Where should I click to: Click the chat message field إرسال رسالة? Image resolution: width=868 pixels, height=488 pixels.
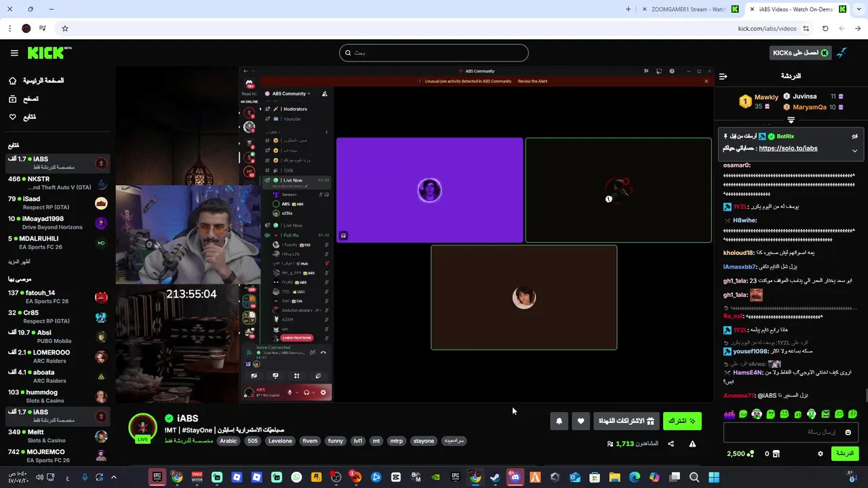click(791, 432)
